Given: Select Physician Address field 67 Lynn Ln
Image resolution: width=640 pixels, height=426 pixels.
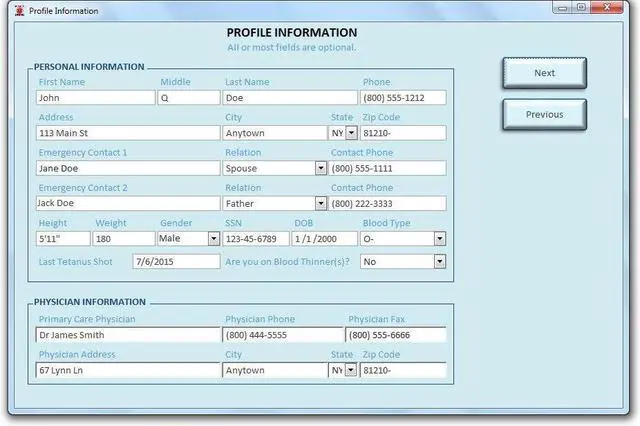Looking at the screenshot, I should pos(128,370).
